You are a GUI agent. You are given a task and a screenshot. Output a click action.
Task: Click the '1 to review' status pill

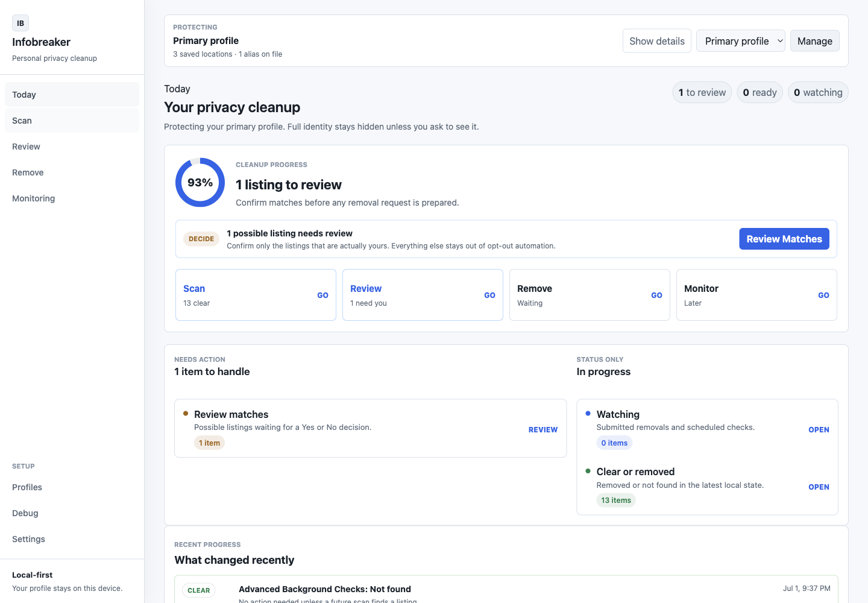(702, 92)
